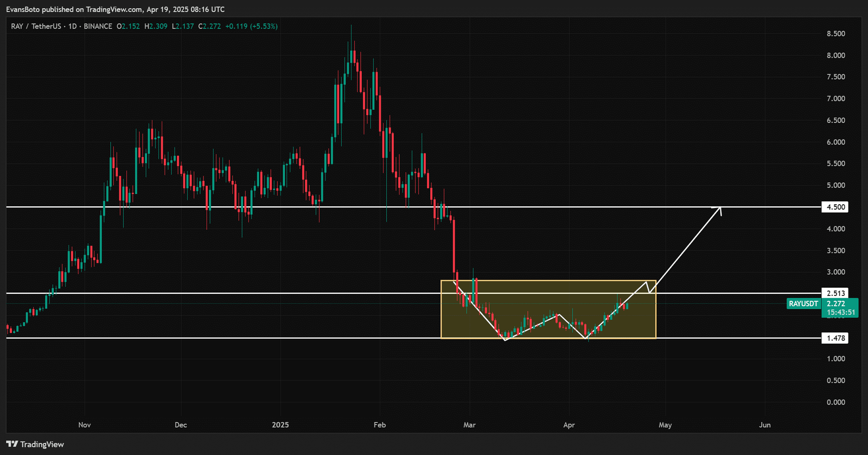Click the Nov label on time axis
The height and width of the screenshot is (455, 868).
coord(85,425)
